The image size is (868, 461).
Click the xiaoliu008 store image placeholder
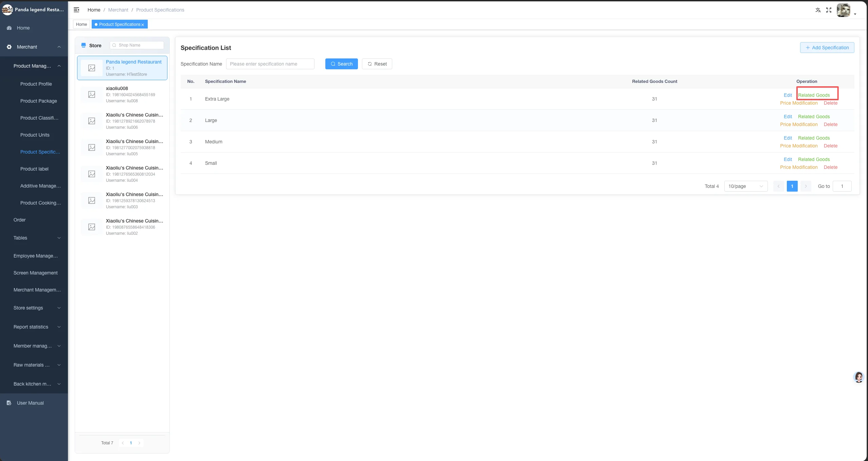(92, 94)
